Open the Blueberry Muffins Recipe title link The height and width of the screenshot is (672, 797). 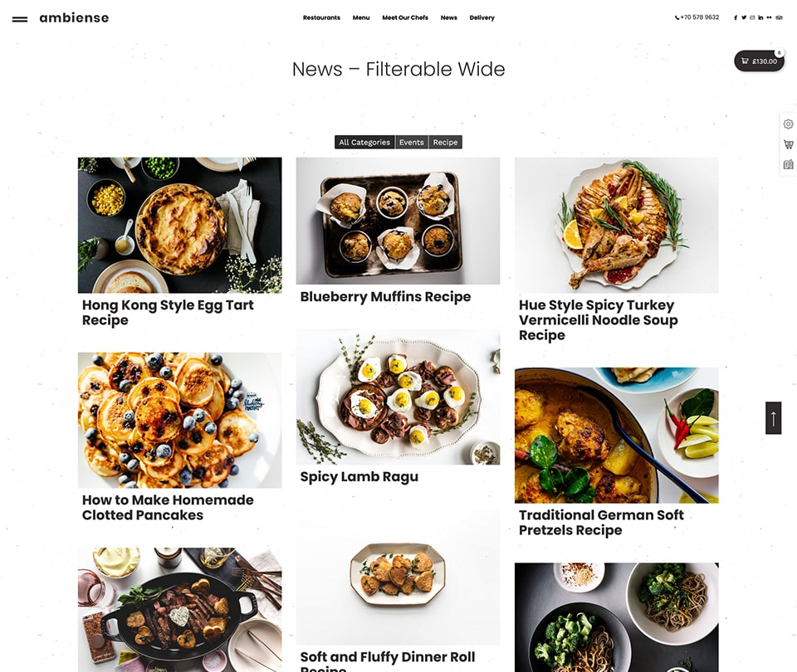tap(385, 297)
